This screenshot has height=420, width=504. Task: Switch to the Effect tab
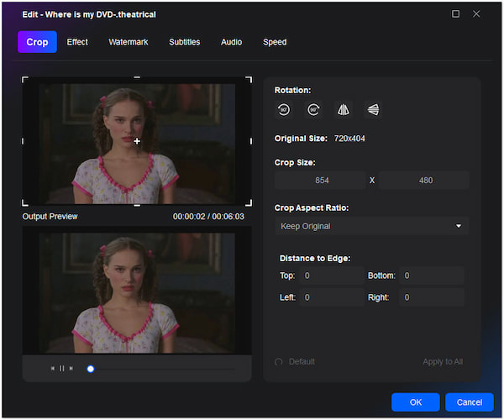pyautogui.click(x=77, y=42)
